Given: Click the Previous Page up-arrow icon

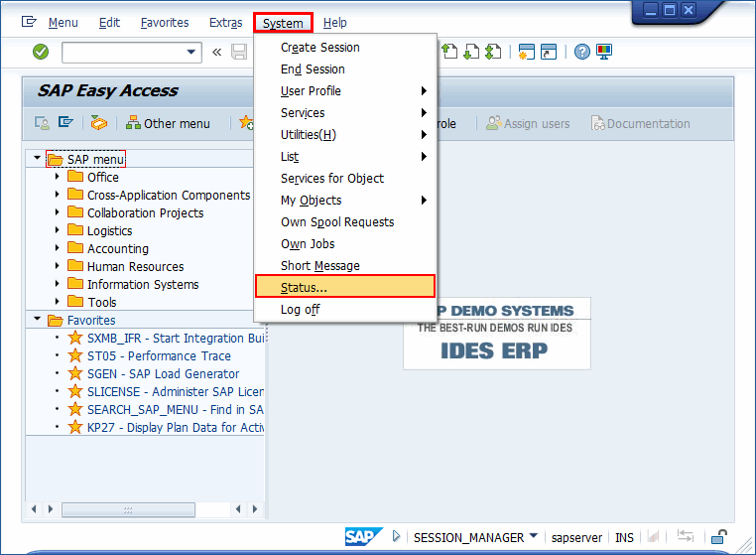Looking at the screenshot, I should point(449,52).
